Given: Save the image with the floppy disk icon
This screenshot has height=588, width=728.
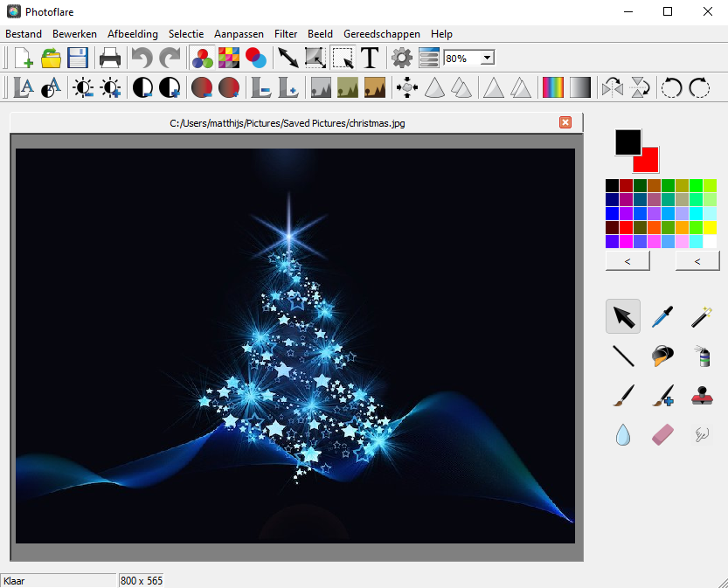Looking at the screenshot, I should (78, 58).
